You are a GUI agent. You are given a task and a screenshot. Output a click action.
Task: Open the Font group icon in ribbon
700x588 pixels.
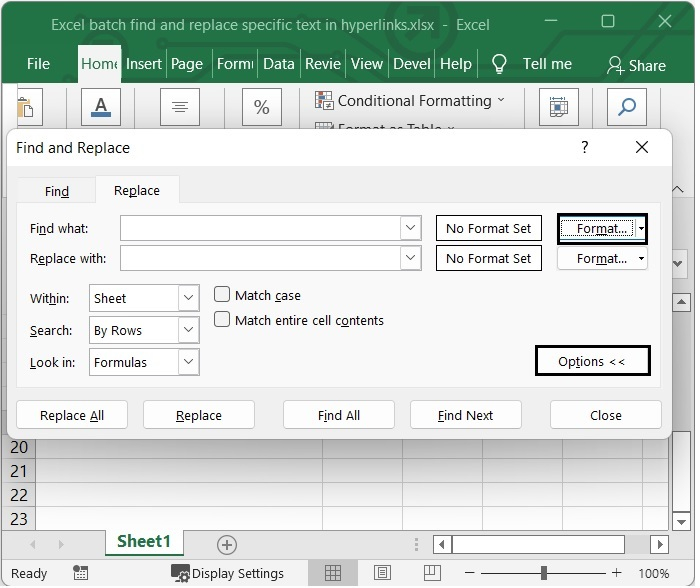pos(101,107)
